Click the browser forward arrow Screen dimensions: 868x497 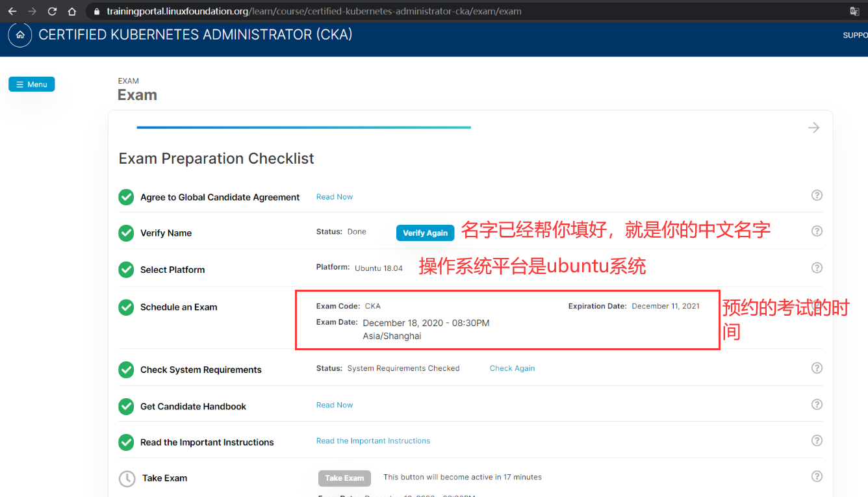[32, 11]
